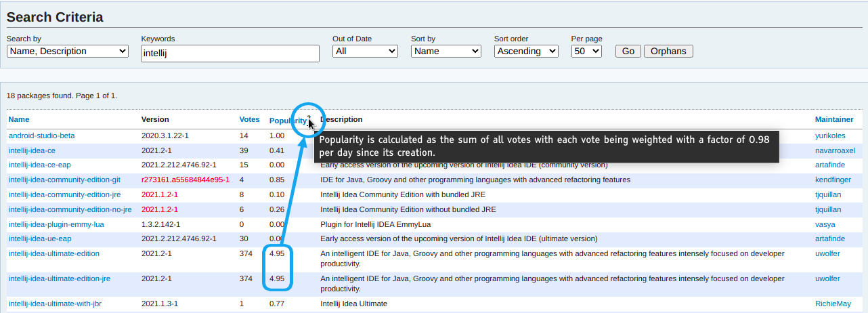868x313 pixels.
Task: Sort by the Popularity column header
Action: coord(288,121)
